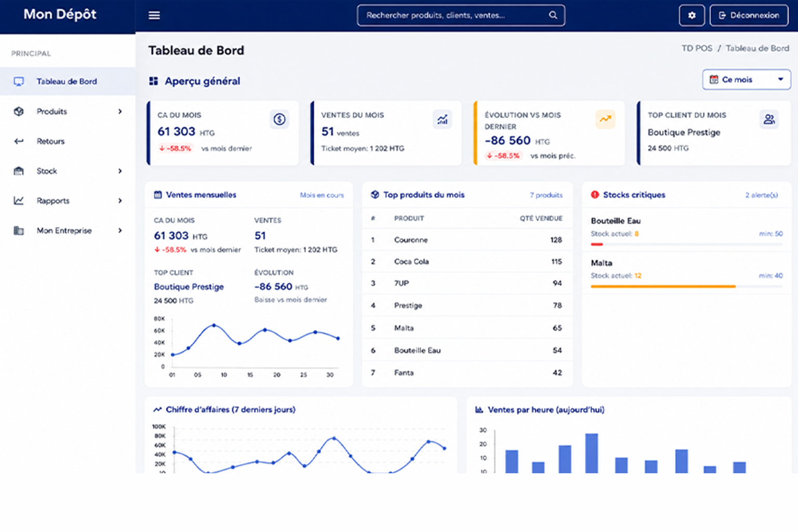Focus the Rechercher produits search field
Viewport: 798px width, 532px height.
(x=461, y=16)
